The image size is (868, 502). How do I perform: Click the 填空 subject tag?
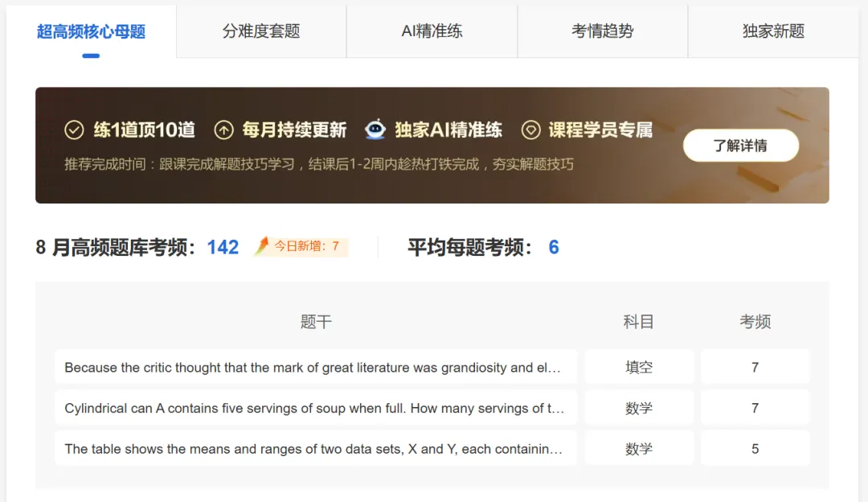639,367
